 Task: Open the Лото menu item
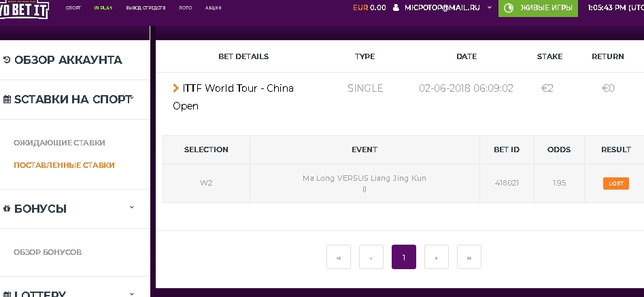coord(185,7)
